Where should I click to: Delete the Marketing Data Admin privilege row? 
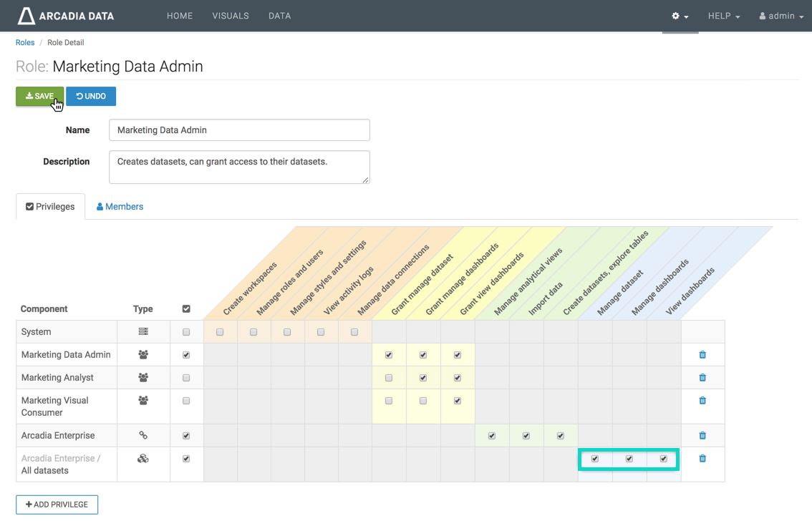(702, 355)
